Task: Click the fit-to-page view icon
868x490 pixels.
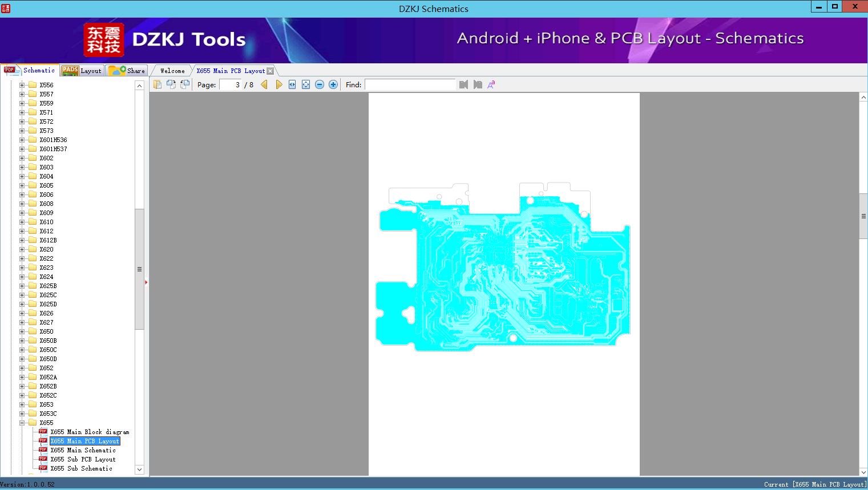Action: tap(305, 84)
